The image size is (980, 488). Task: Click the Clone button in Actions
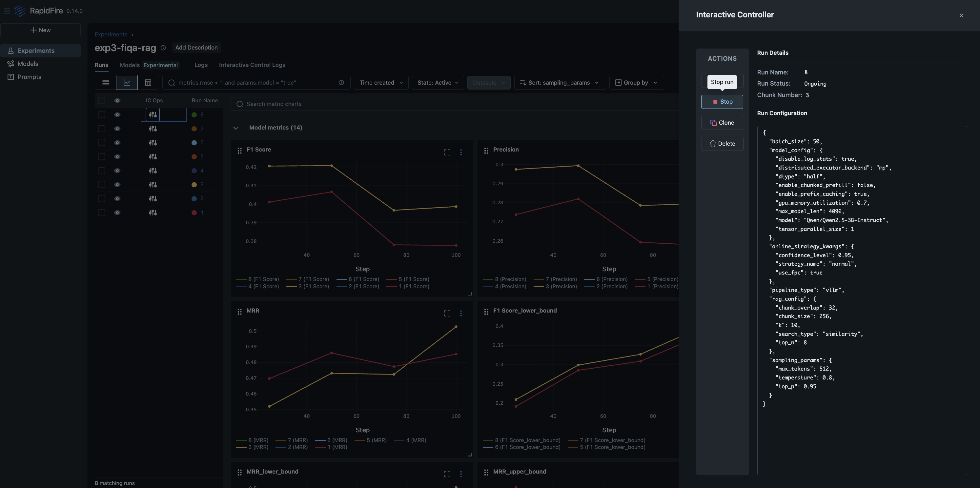click(722, 123)
